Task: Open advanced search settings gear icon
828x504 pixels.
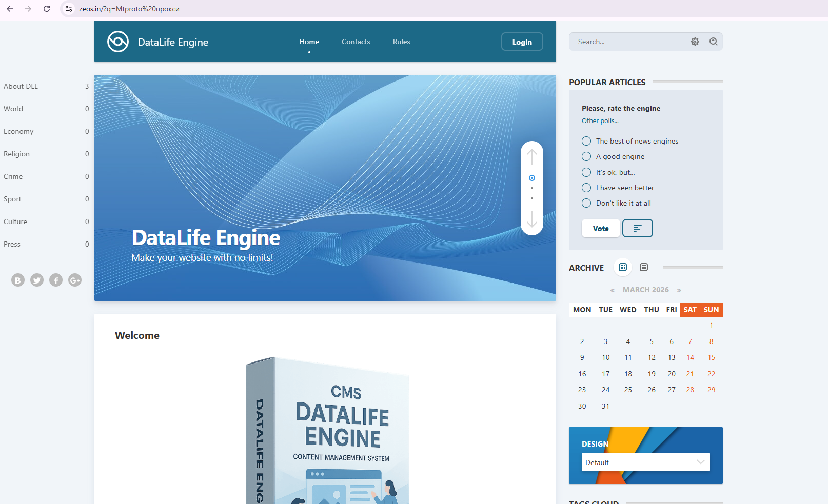Action: [695, 42]
